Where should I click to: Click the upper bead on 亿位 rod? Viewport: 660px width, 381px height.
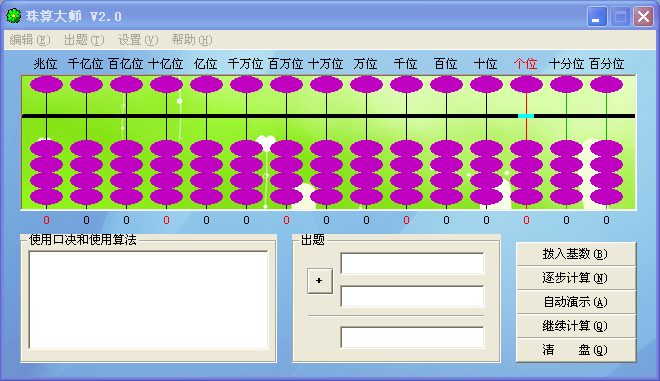(206, 84)
